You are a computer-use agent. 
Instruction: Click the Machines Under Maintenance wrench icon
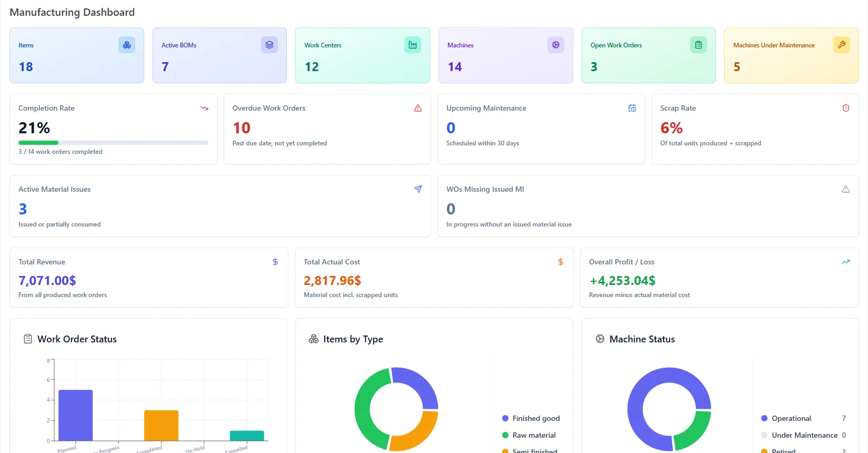(842, 45)
